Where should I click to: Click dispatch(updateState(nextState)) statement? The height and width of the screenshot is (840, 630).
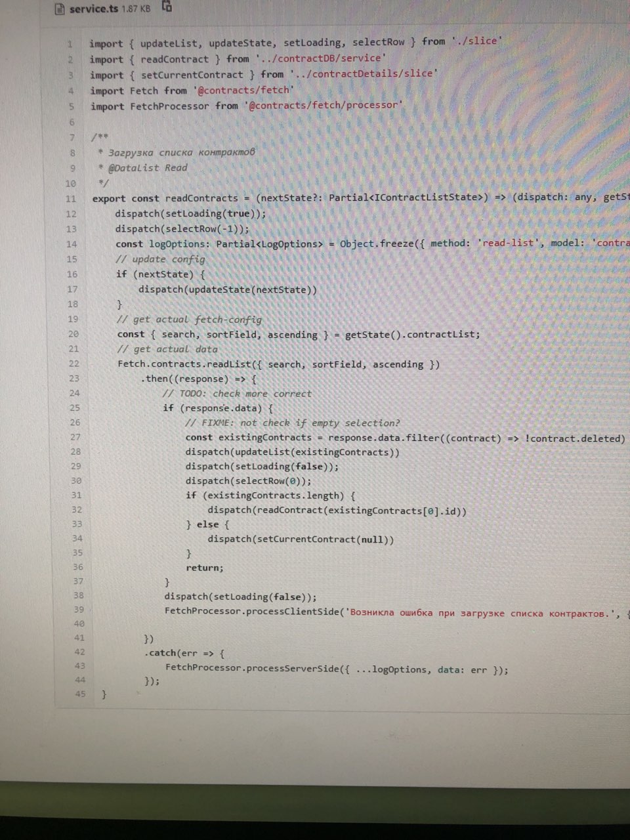tap(228, 289)
